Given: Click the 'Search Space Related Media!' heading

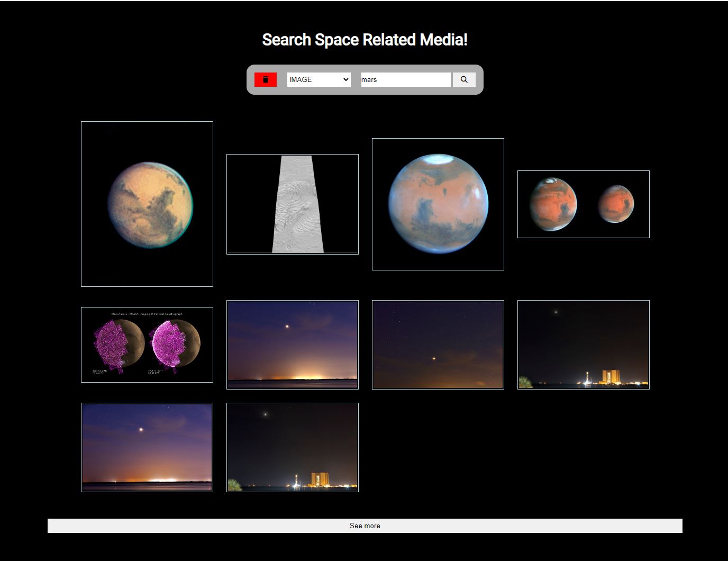Looking at the screenshot, I should (x=365, y=40).
